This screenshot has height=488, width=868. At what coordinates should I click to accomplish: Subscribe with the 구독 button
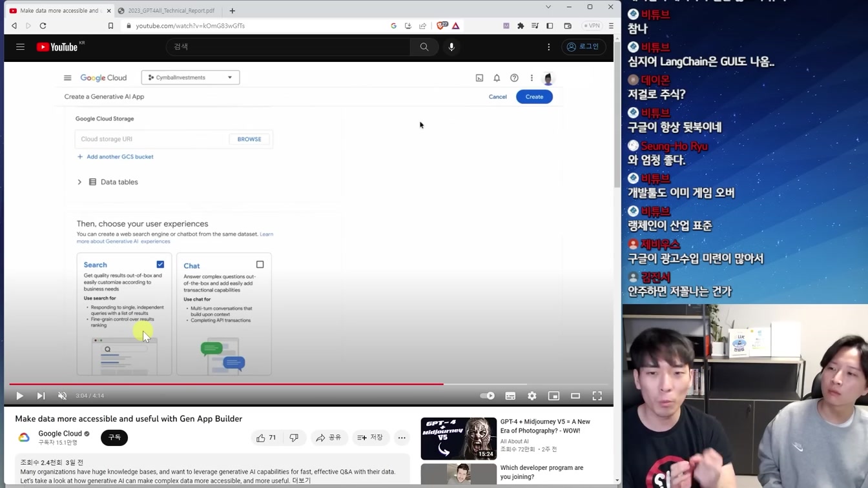[x=114, y=438]
